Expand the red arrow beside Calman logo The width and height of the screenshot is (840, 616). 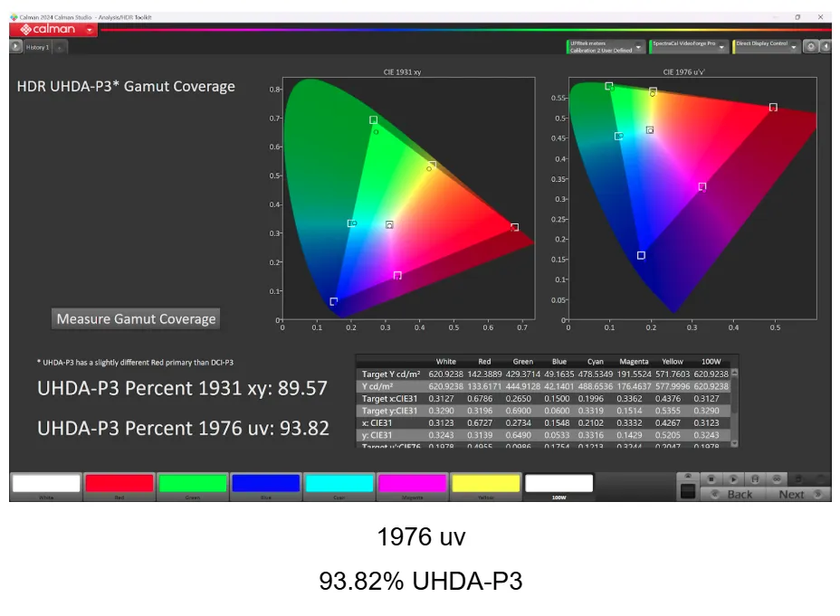point(90,30)
